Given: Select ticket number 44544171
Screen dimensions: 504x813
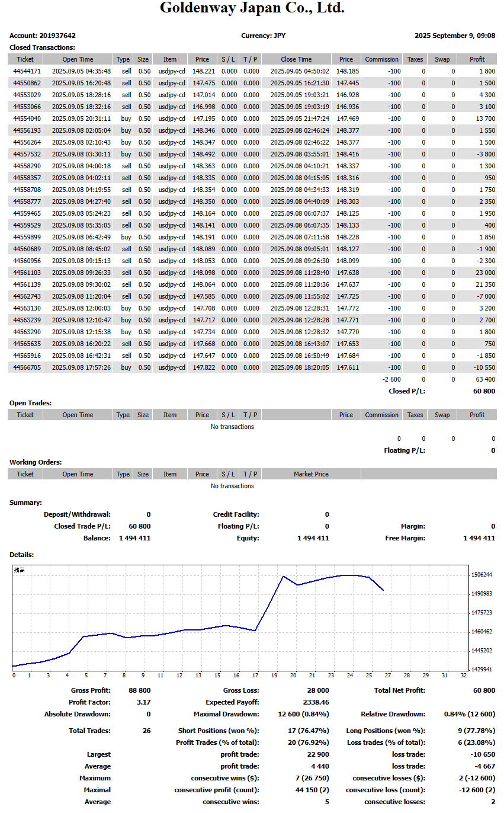Looking at the screenshot, I should [25, 71].
